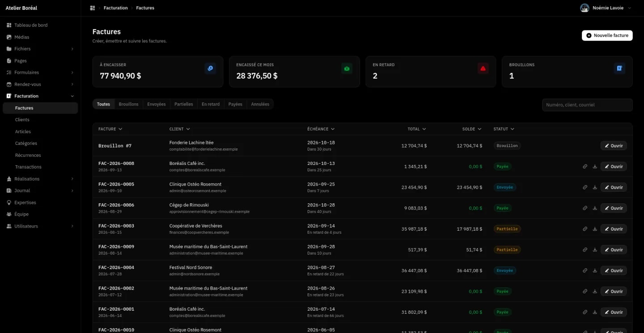
Task: Click the Brouillons card icon
Action: pyautogui.click(x=619, y=68)
